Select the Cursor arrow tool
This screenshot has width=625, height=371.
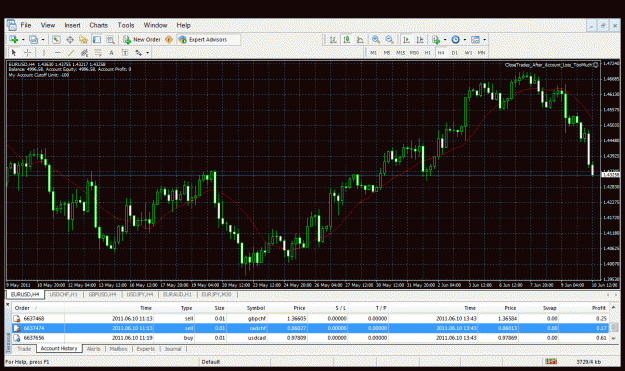coord(14,52)
